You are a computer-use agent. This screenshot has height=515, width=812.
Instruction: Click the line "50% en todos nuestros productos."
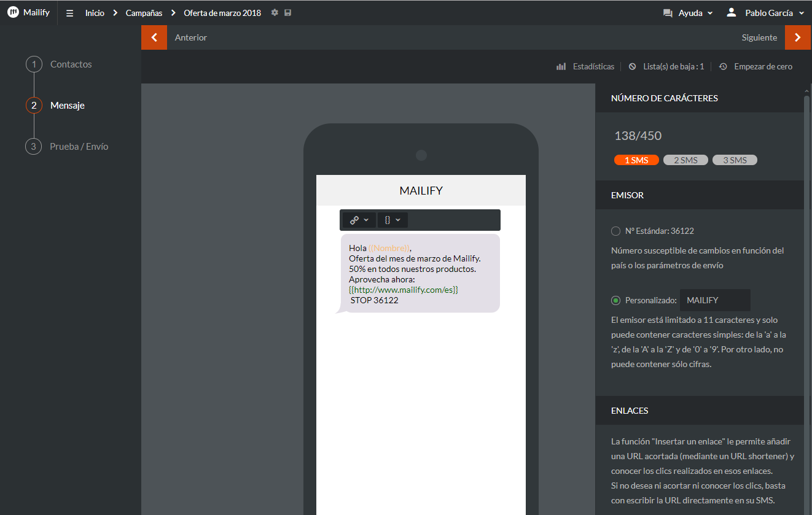pos(413,269)
